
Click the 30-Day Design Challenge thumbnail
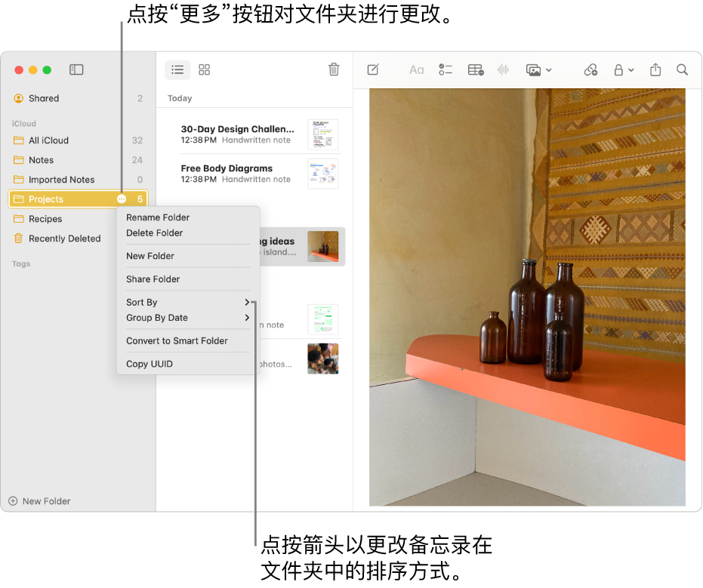coord(323,134)
